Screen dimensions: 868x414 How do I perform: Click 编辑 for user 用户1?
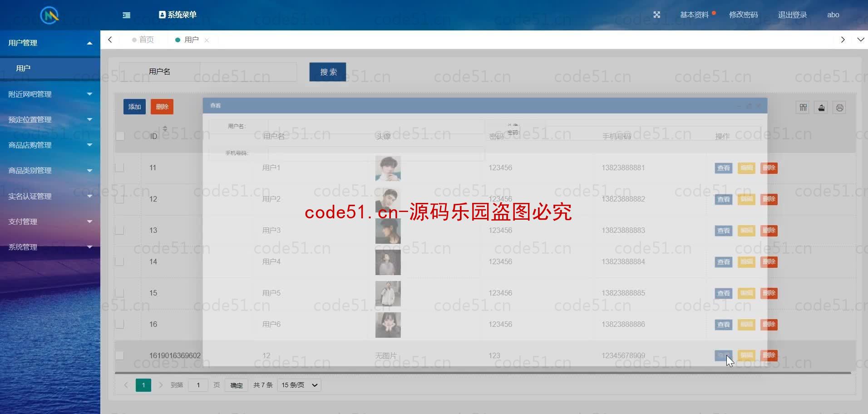[746, 168]
